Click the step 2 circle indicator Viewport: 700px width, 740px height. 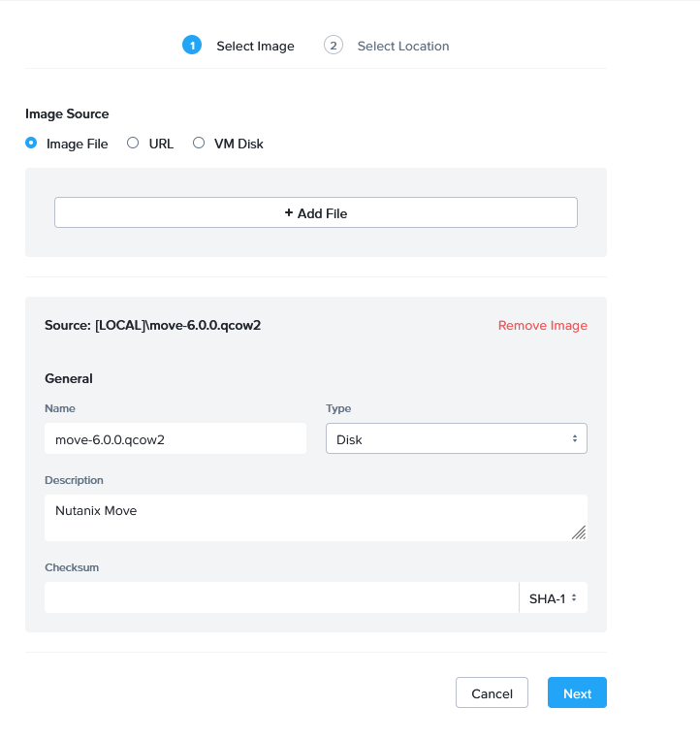[334, 46]
